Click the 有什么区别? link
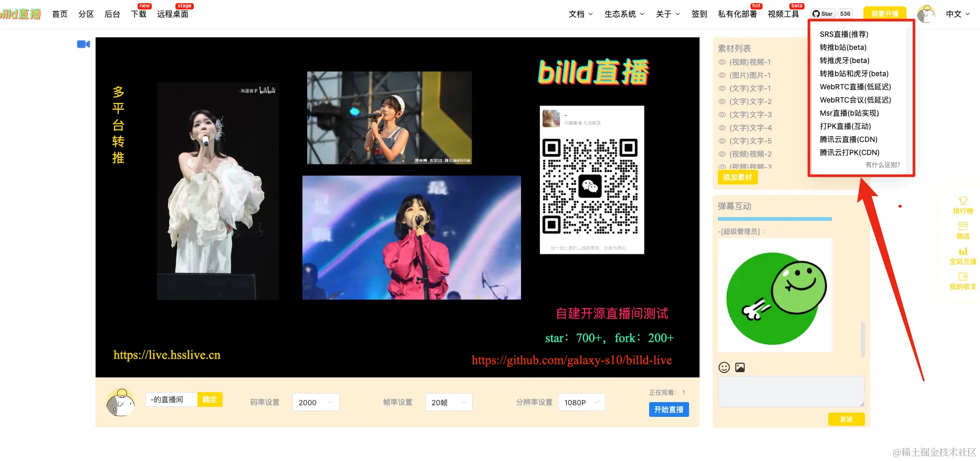 tap(883, 165)
